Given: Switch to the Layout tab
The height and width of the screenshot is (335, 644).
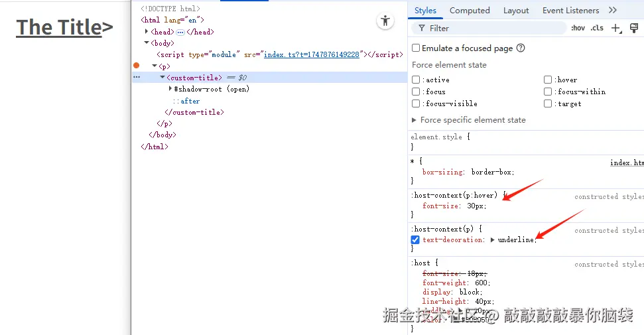Looking at the screenshot, I should point(516,10).
